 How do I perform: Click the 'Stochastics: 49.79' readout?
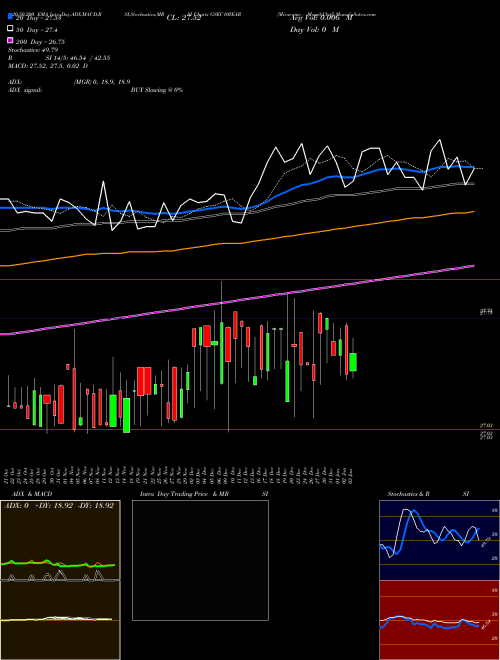[33, 50]
